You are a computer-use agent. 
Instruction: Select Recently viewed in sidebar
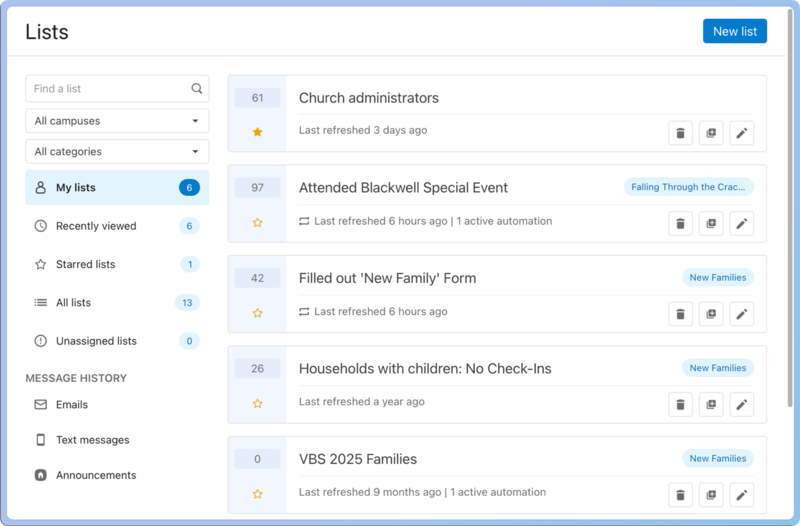click(x=96, y=226)
